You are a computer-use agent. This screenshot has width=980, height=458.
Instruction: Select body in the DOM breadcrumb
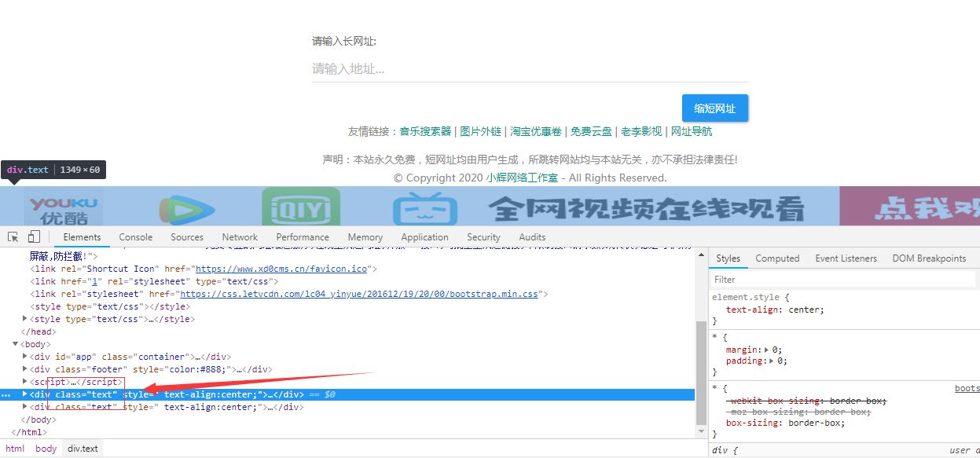coord(46,449)
